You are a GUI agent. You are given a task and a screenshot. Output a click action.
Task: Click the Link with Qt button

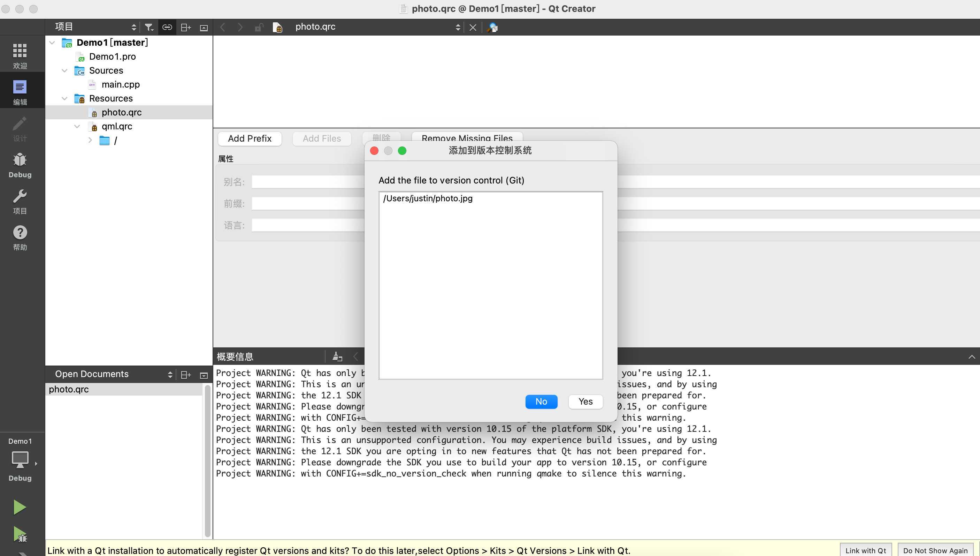tap(866, 550)
